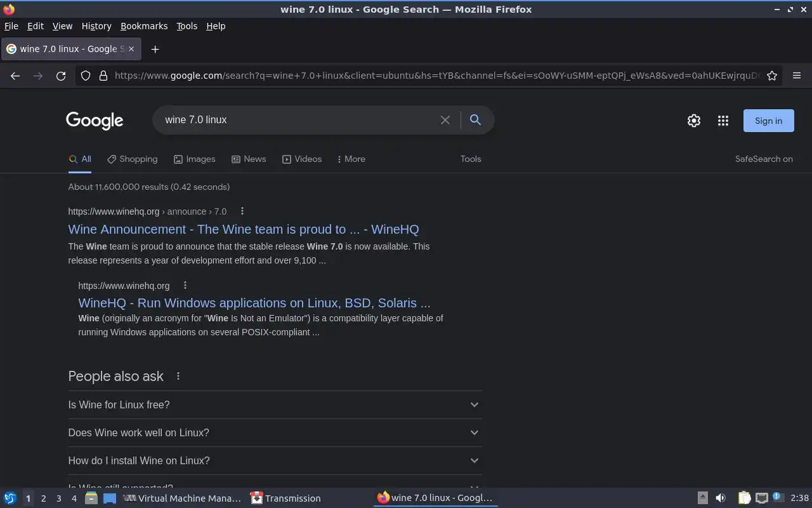Select the wine 7.0 linux browser tab
The image size is (812, 508).
pyautogui.click(x=70, y=49)
